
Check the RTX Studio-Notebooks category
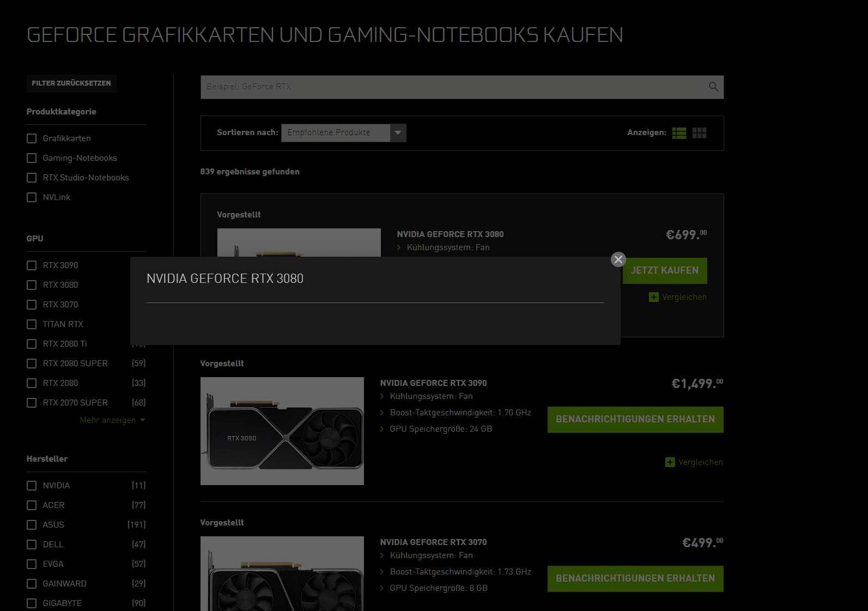point(32,178)
